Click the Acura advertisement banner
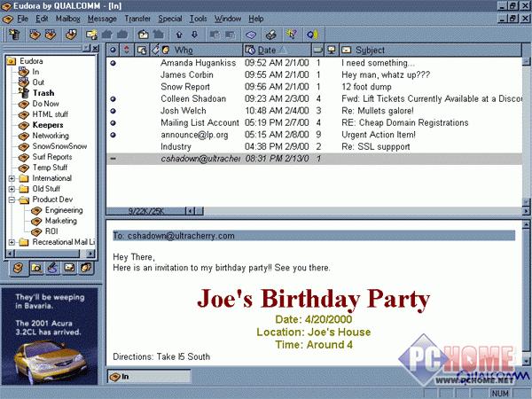 50,336
